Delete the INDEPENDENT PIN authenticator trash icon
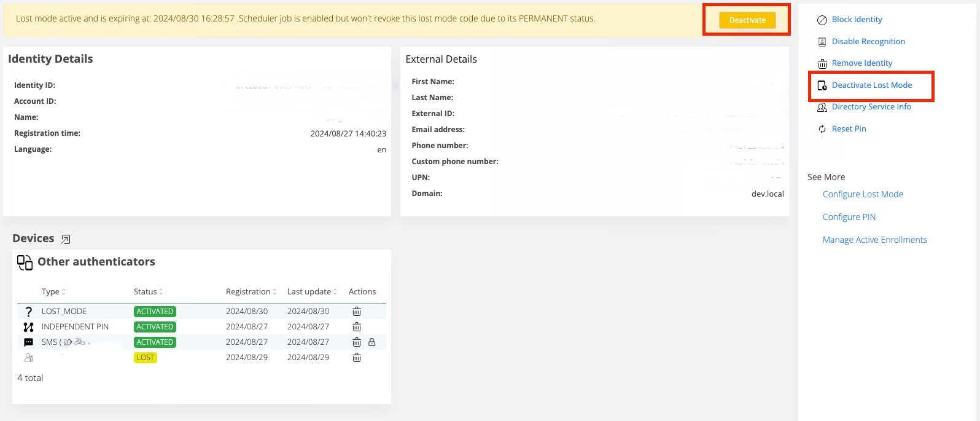This screenshot has width=980, height=421. tap(357, 327)
